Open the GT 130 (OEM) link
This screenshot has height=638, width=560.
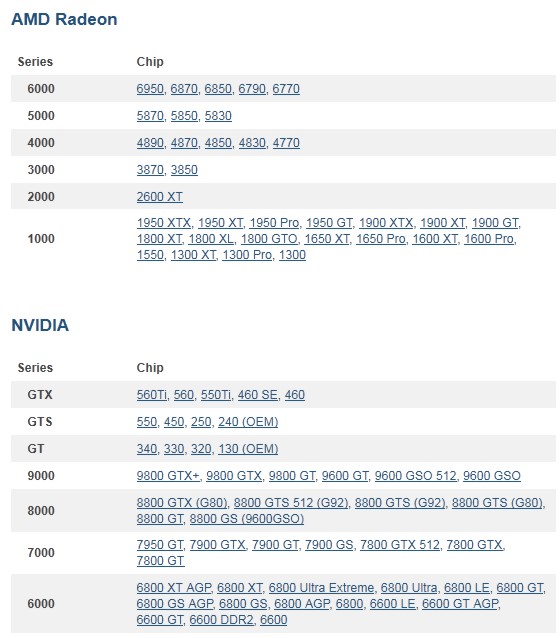(x=248, y=449)
